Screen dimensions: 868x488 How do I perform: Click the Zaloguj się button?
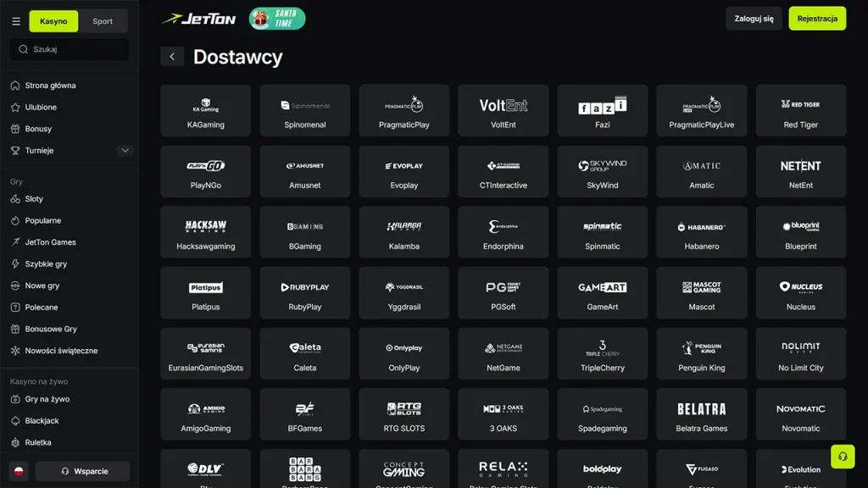tap(754, 19)
